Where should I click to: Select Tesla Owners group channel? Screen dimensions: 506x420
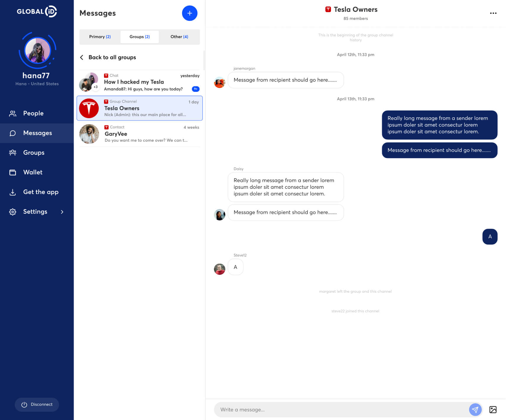[x=140, y=108]
